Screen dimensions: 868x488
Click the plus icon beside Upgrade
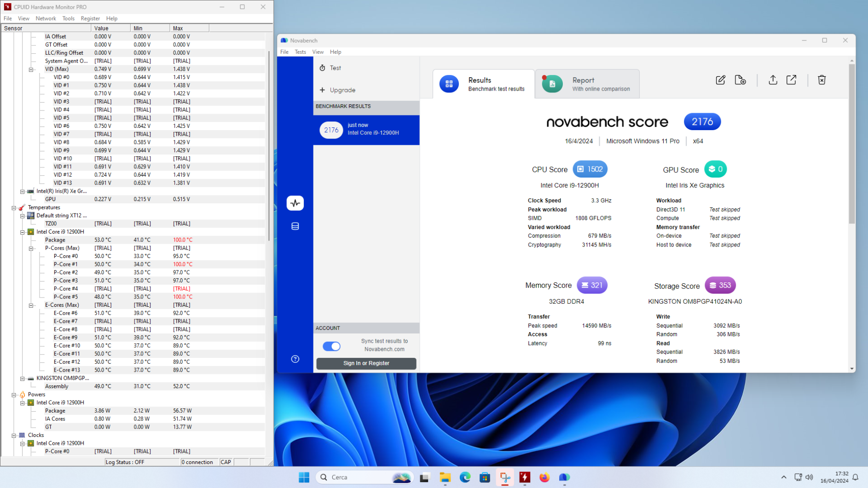pos(322,90)
